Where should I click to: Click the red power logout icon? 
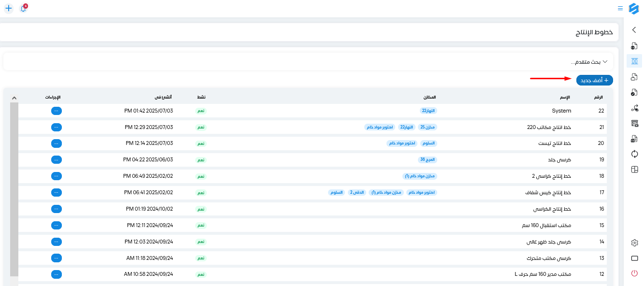(x=635, y=273)
